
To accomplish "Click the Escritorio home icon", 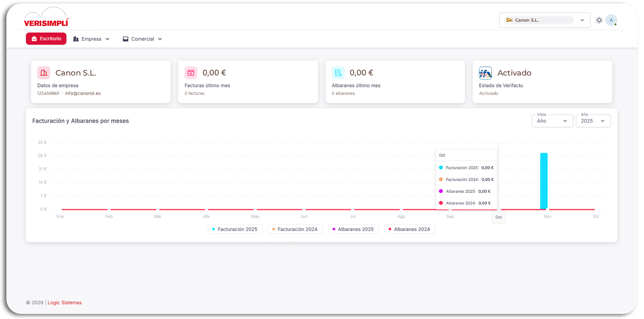I will pos(34,39).
